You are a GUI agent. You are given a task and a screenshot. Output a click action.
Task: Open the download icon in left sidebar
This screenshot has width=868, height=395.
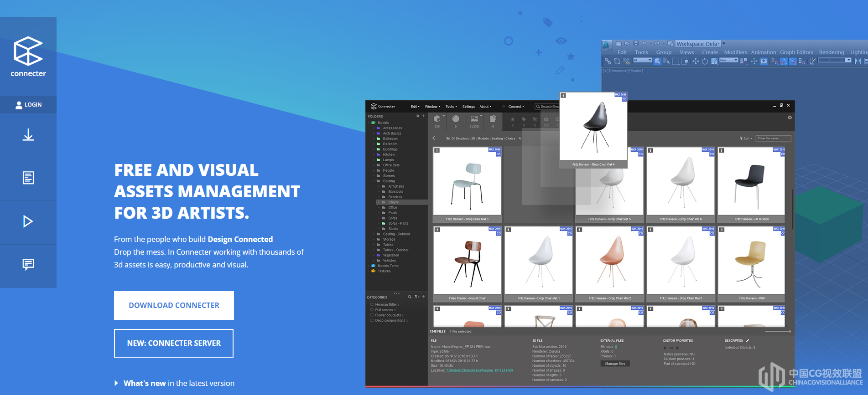[28, 135]
